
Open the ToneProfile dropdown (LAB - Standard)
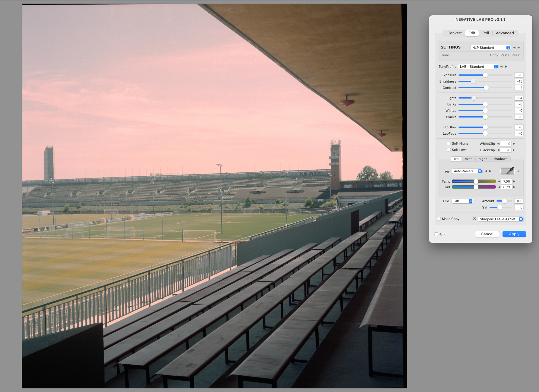[478, 67]
